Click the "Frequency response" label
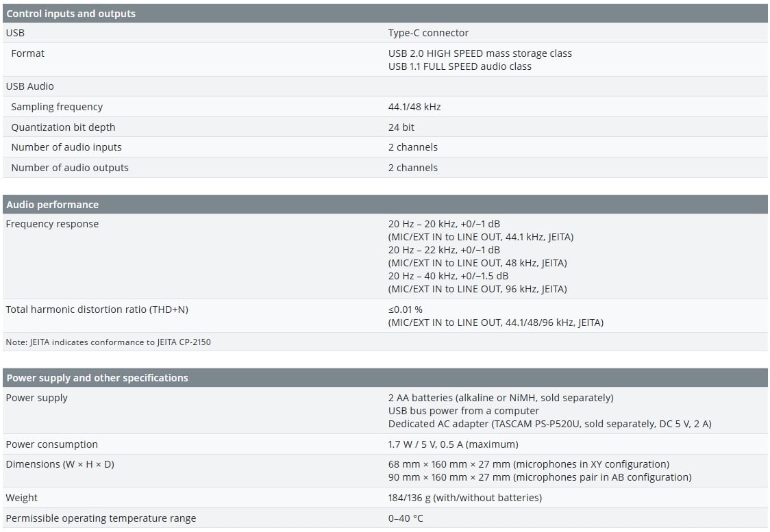This screenshot has height=532, width=770. tap(52, 224)
